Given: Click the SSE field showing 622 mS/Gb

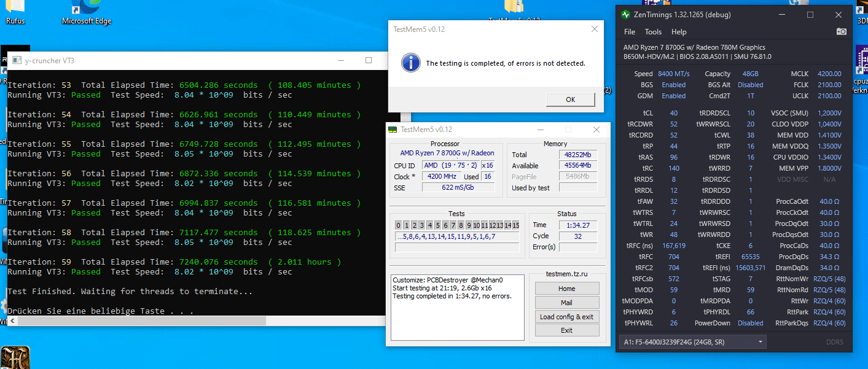Looking at the screenshot, I should click(458, 188).
